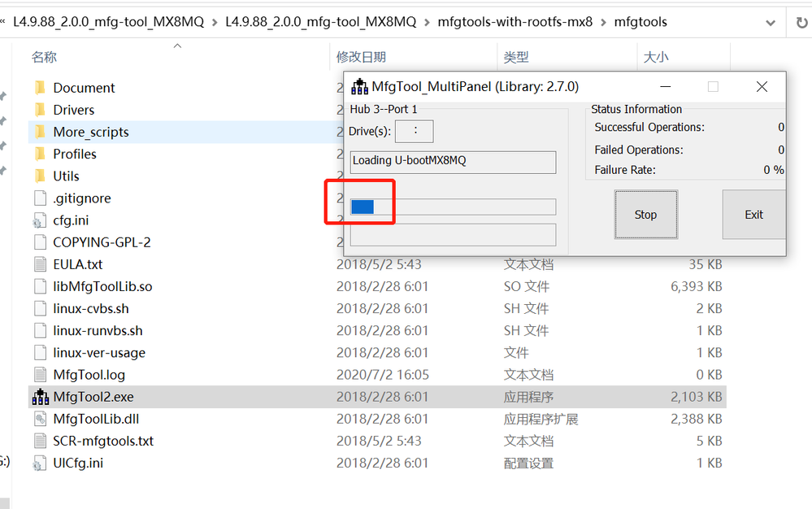The image size is (812, 509).
Task: Select the More_scripts folder icon
Action: [x=40, y=132]
